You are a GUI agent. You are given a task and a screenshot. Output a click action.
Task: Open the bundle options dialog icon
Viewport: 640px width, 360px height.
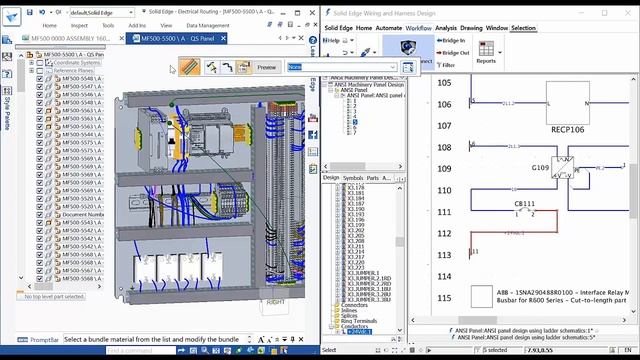coord(408,67)
